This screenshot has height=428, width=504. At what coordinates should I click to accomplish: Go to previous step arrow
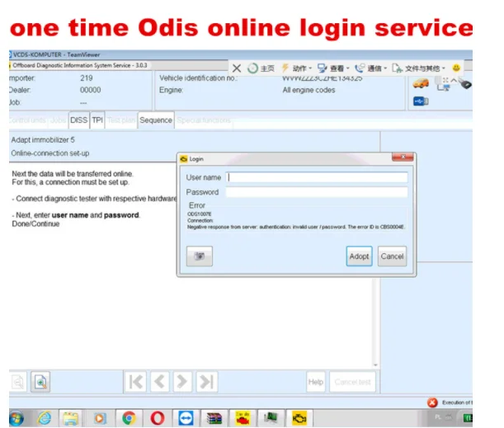pyautogui.click(x=159, y=382)
